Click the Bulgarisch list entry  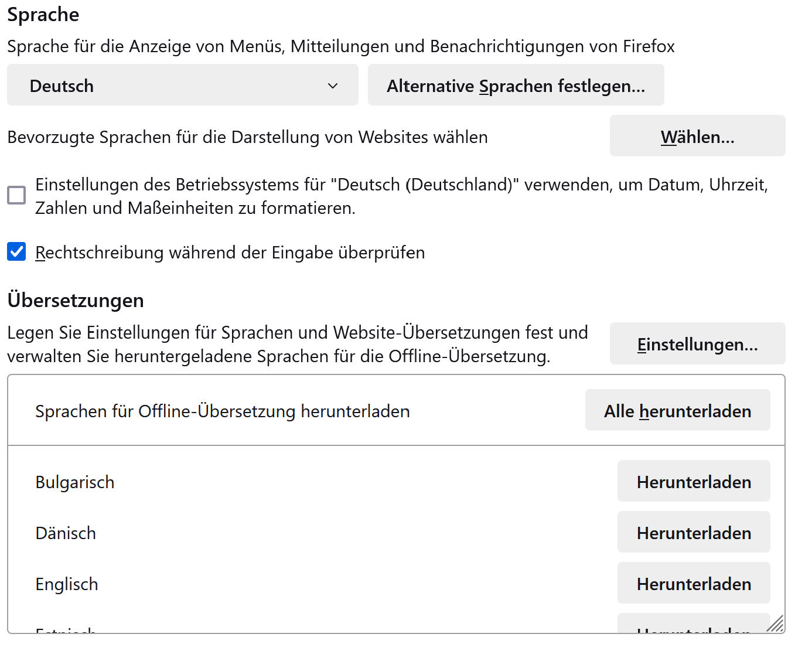click(x=75, y=482)
